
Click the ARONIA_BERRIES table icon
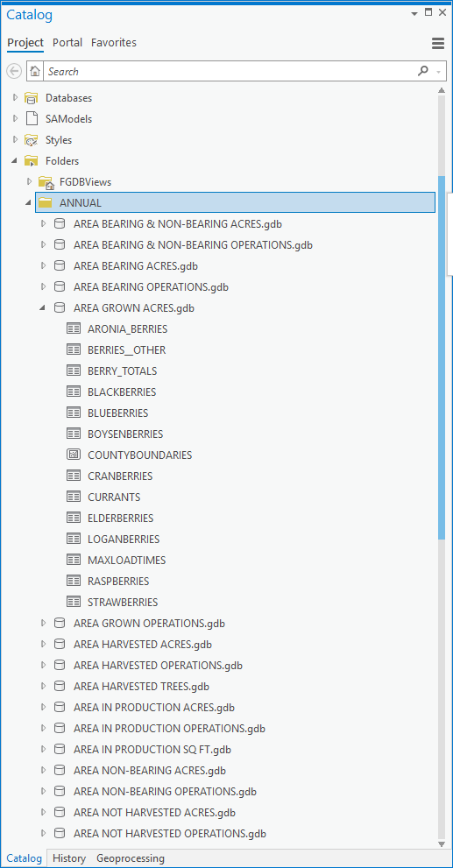(73, 328)
